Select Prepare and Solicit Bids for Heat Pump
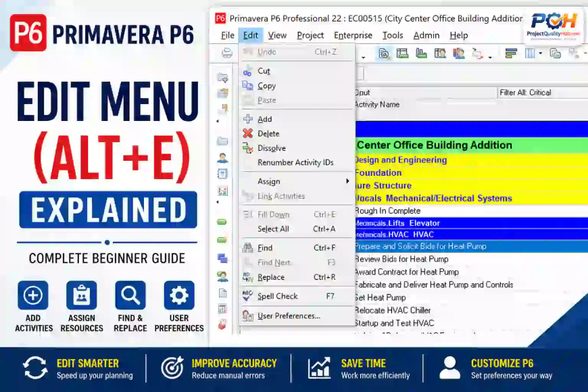This screenshot has width=588, height=392. tap(471, 246)
